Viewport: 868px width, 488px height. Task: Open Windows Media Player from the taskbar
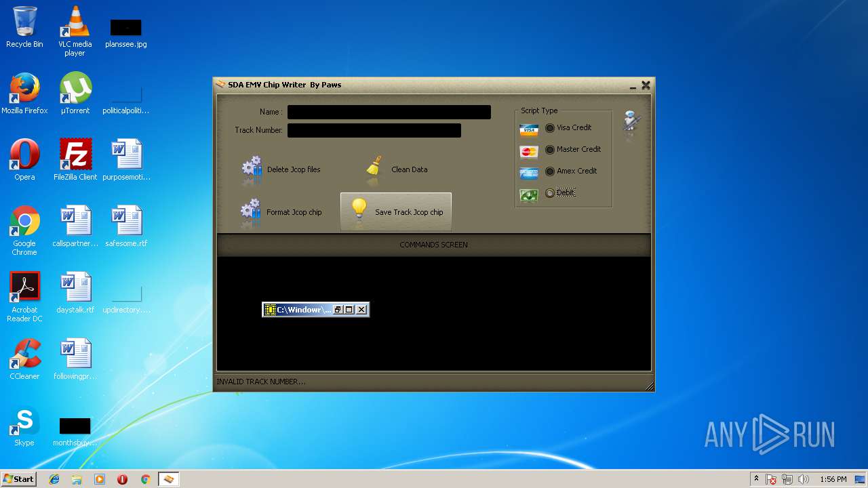100,479
